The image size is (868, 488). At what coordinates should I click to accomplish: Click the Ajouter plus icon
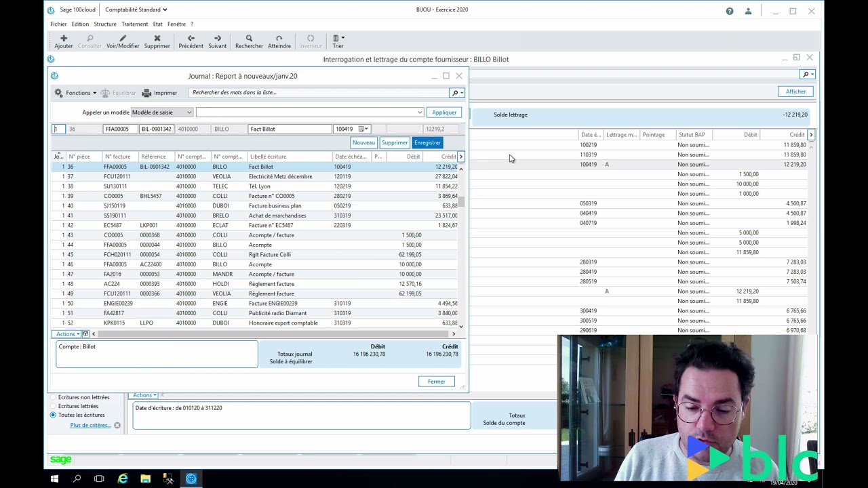(64, 39)
